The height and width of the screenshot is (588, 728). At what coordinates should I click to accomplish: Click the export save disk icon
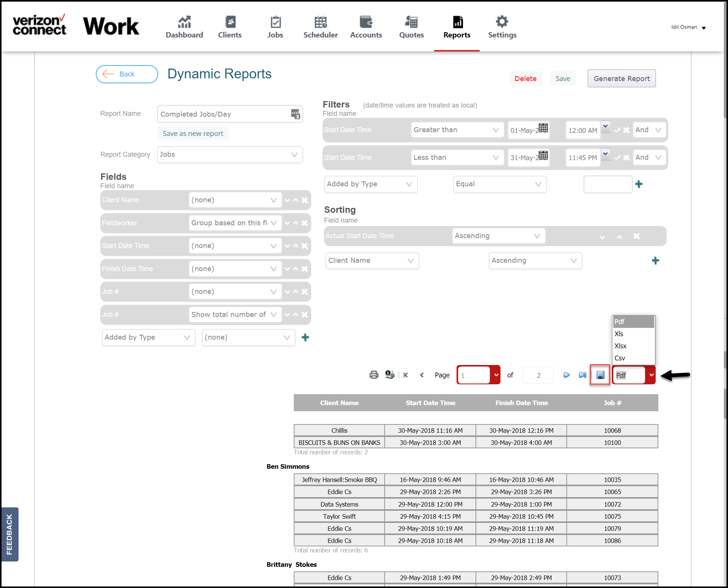point(600,375)
